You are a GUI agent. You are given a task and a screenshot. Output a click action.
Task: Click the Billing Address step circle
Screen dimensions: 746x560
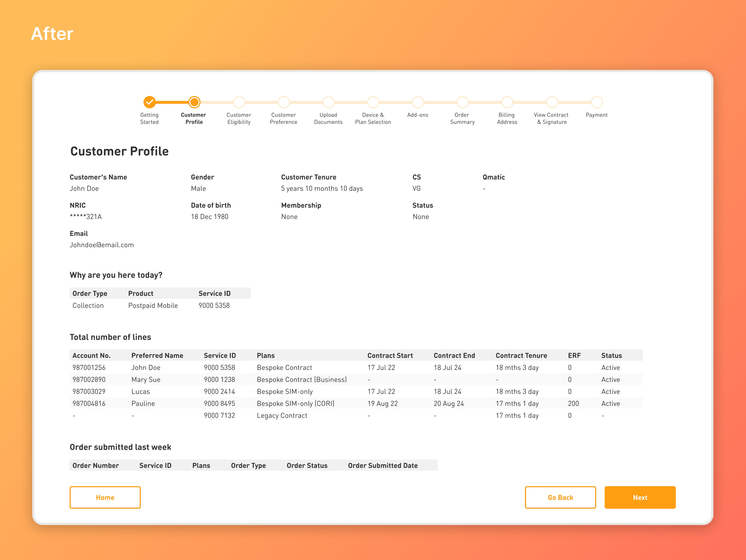point(507,102)
